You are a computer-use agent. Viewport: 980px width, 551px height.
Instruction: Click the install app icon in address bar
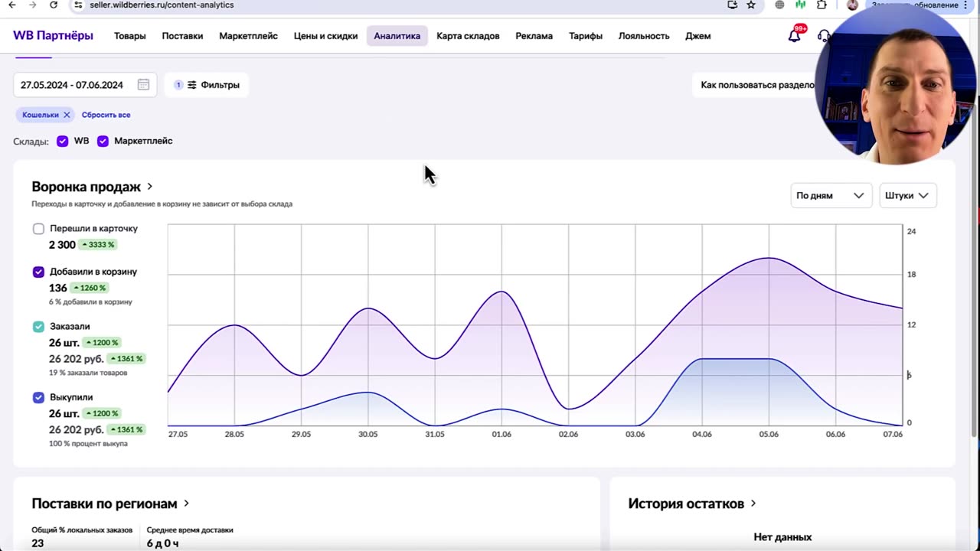click(x=733, y=5)
